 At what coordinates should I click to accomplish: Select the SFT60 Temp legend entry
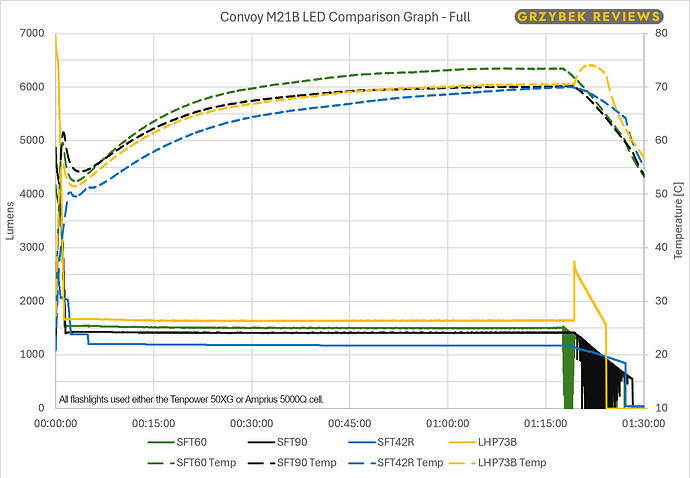click(x=192, y=463)
